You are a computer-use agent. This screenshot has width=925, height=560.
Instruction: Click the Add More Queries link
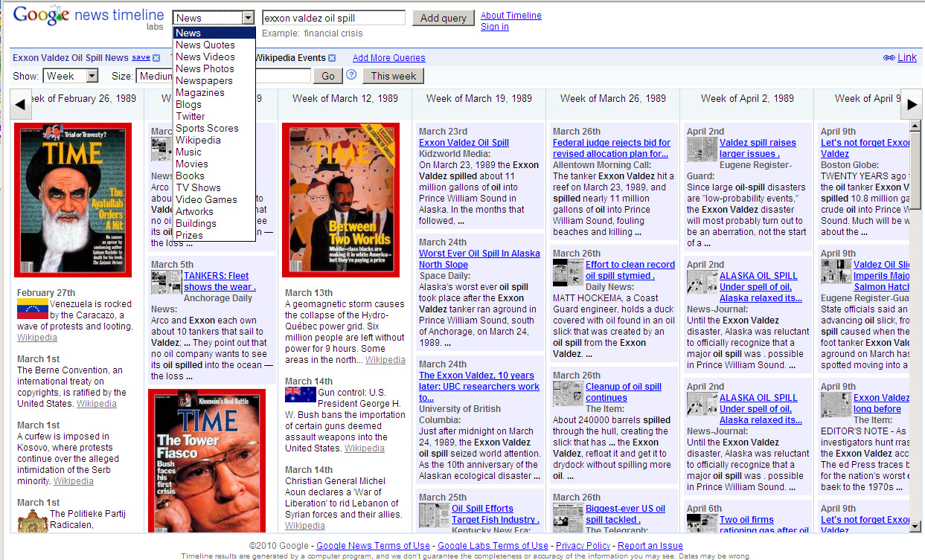[x=389, y=58]
